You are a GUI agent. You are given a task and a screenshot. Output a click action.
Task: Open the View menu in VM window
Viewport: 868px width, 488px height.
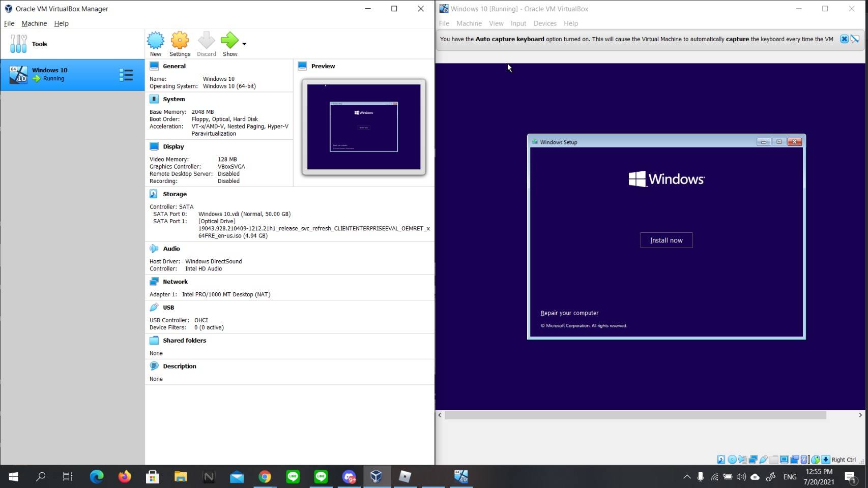point(496,23)
